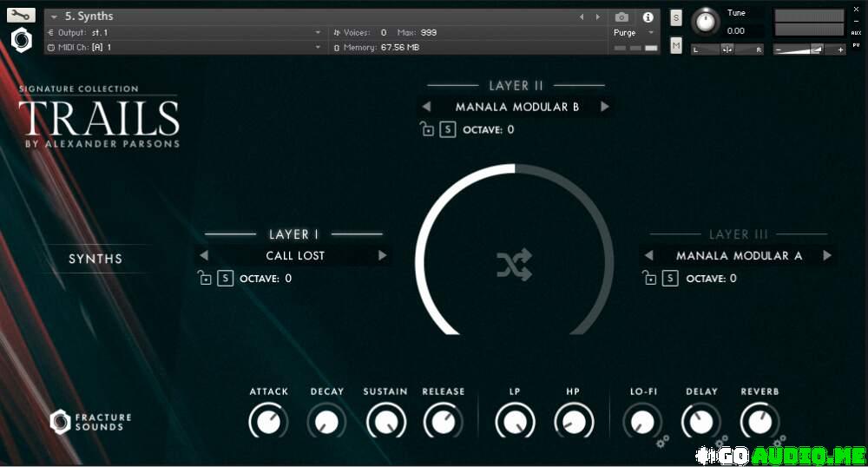
Task: Click the Release knob
Action: click(444, 422)
